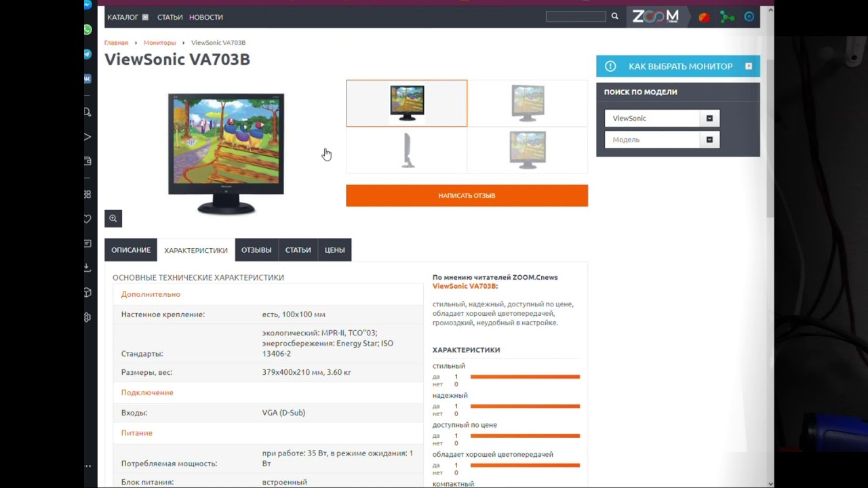Click КАК ВЫБРАТЬ МОНИТОР banner

point(678,66)
